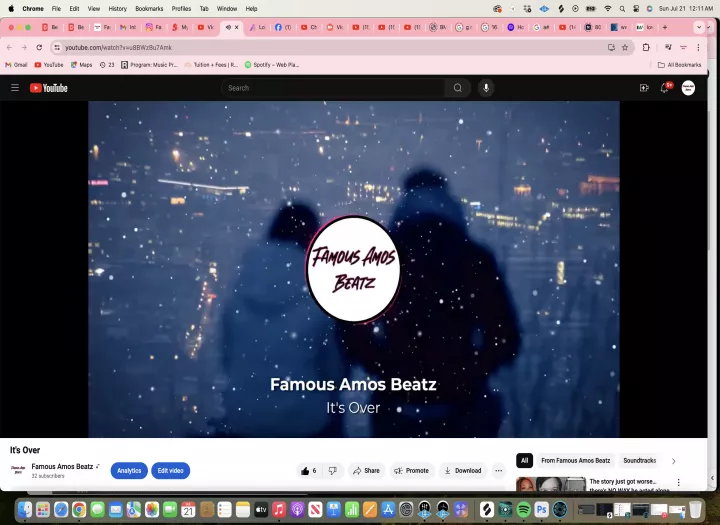Open the All Bookmarks folder

[680, 65]
